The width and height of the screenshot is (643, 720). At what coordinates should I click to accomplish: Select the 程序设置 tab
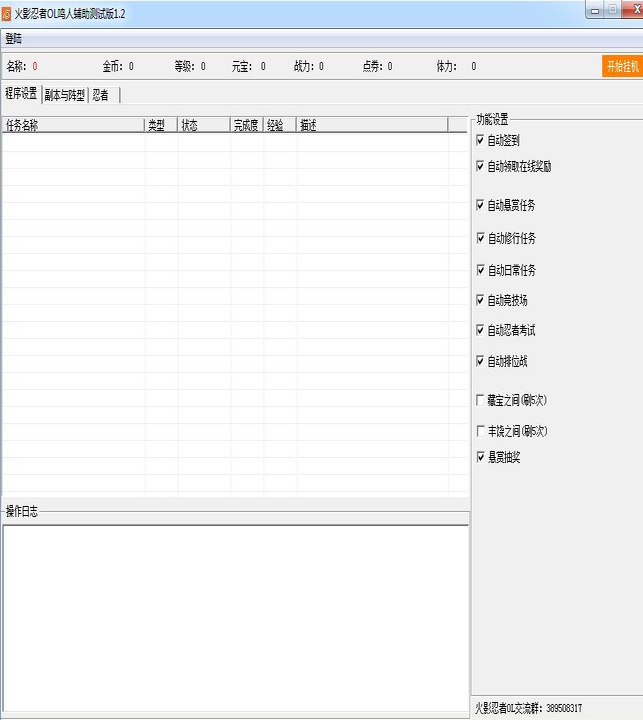coord(21,94)
